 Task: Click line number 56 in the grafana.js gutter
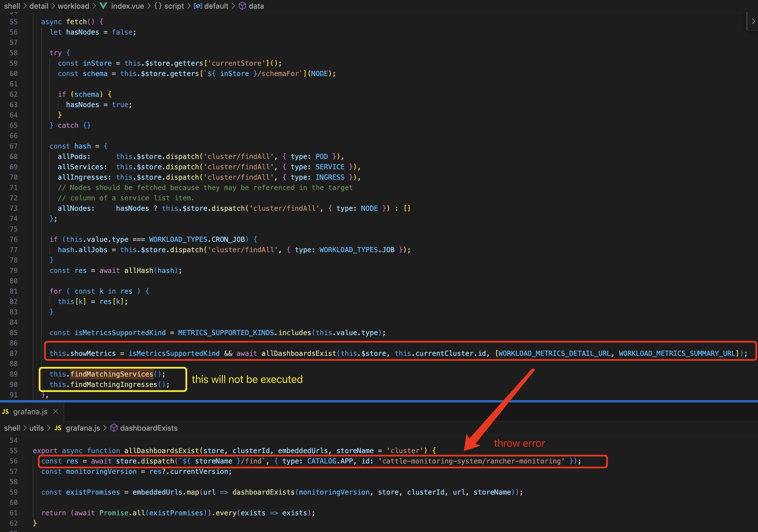14,461
